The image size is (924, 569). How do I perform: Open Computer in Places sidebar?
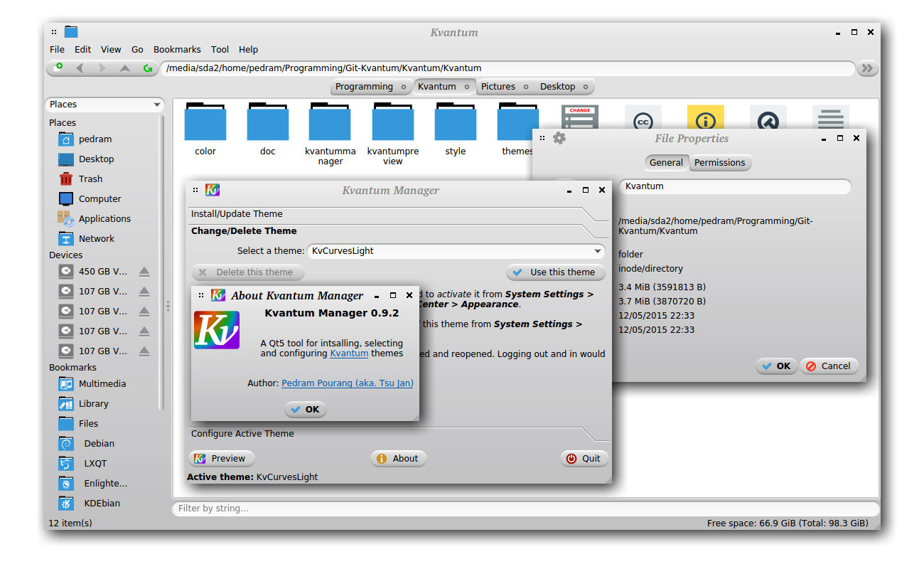(90, 198)
